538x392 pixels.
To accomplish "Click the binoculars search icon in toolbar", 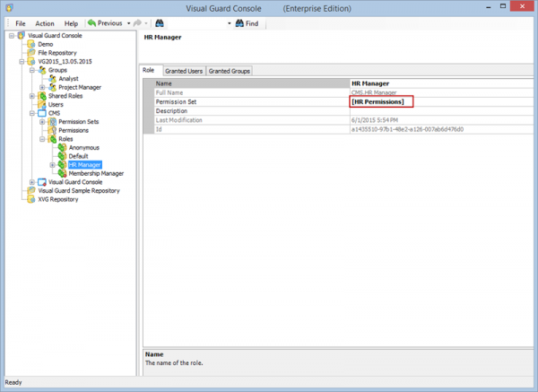I will [x=160, y=23].
